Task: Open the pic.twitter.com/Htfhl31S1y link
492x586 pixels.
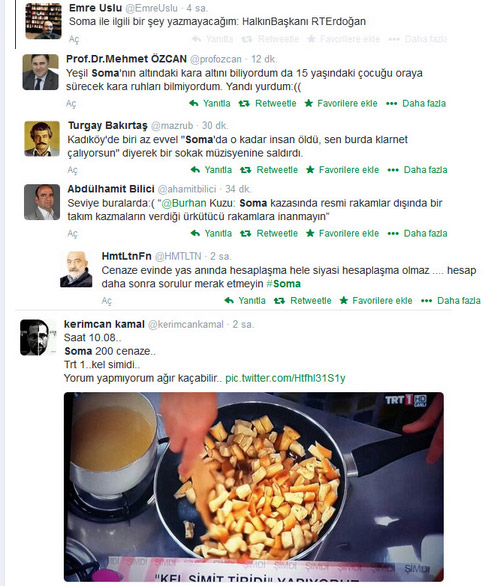Action: pos(285,378)
